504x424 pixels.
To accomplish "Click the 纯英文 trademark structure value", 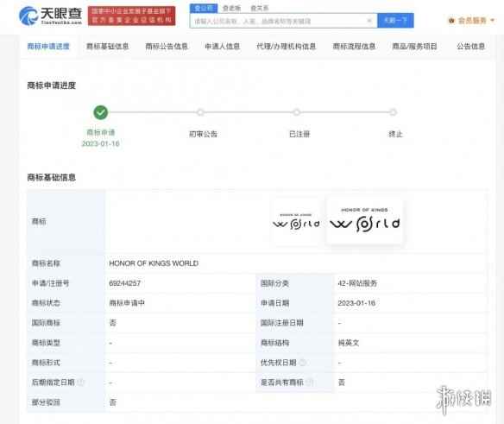I will [x=349, y=343].
